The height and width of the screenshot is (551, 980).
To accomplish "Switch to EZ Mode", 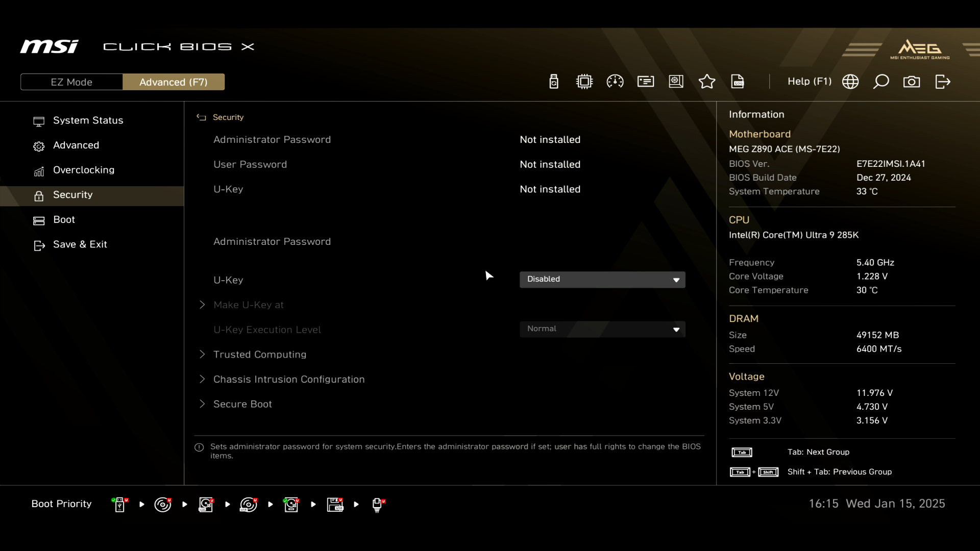I will 71,82.
